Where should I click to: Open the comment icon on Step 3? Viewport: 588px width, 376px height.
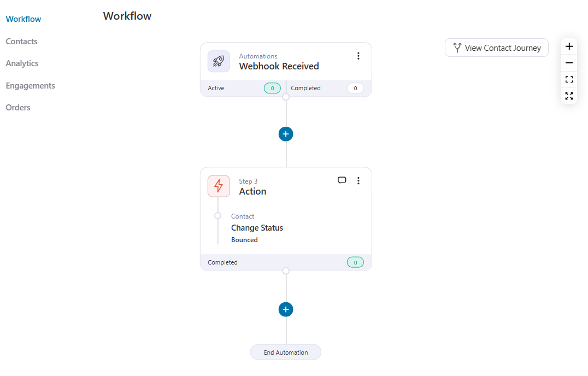click(342, 180)
